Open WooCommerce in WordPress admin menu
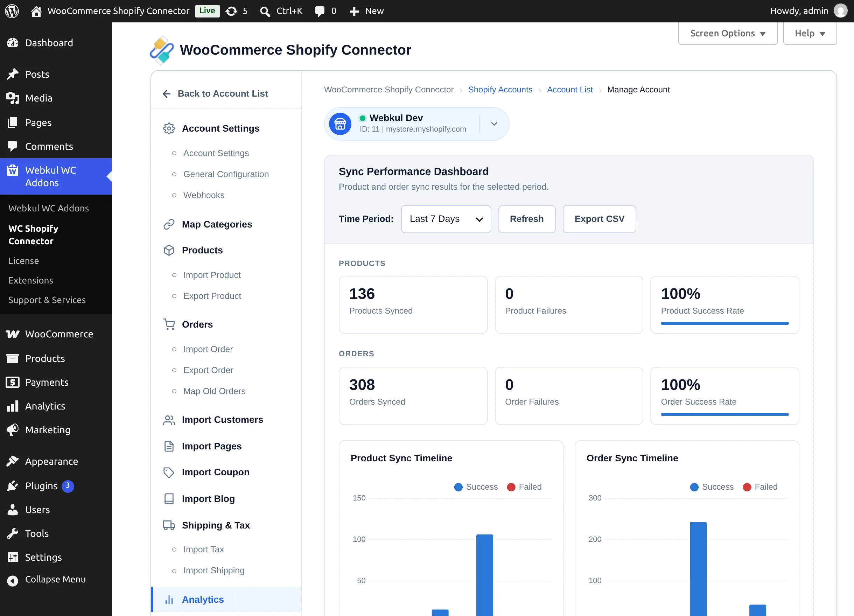The height and width of the screenshot is (616, 854). click(56, 334)
